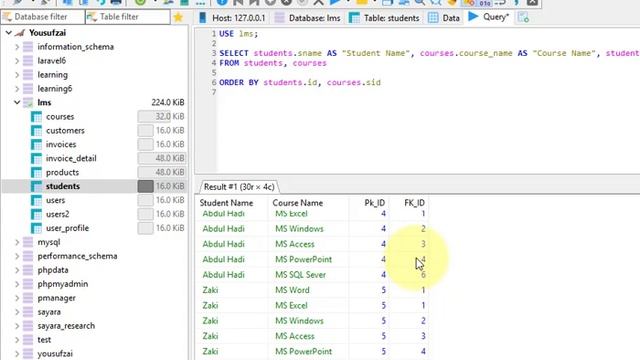This screenshot has width=640, height=360.
Task: Switch to the Host: 127.0.0.1 tab
Action: (x=232, y=18)
